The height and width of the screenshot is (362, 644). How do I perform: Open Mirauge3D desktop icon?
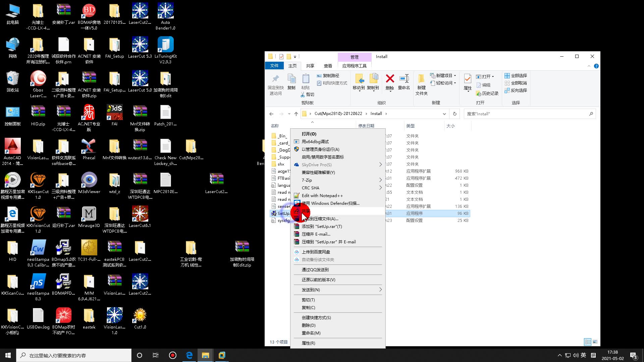pyautogui.click(x=89, y=217)
